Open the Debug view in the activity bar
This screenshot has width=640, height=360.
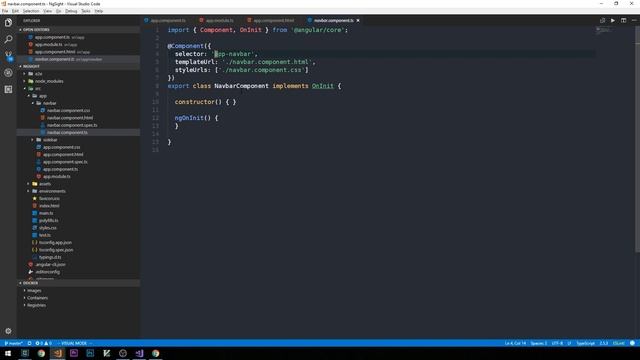[8, 73]
